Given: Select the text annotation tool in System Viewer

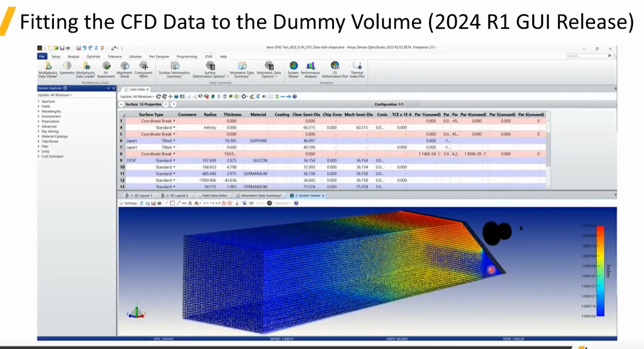Looking at the screenshot, I should (x=190, y=203).
